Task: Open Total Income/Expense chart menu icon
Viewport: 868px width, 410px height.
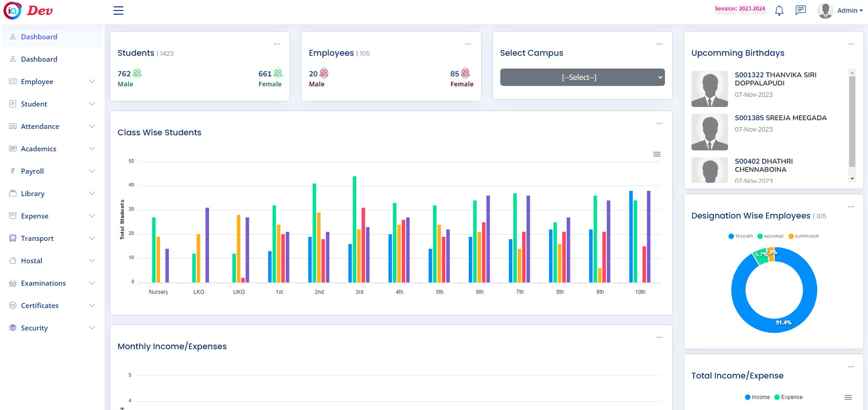Action: click(848, 398)
